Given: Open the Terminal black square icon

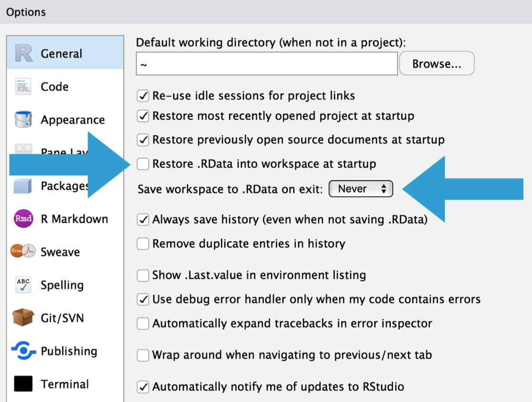Looking at the screenshot, I should click(x=23, y=384).
